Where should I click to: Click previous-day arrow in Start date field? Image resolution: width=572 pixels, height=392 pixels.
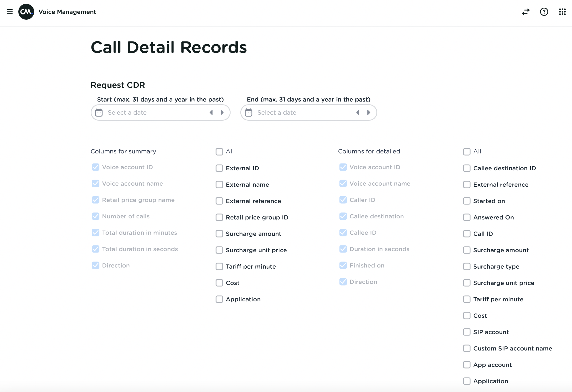point(211,112)
